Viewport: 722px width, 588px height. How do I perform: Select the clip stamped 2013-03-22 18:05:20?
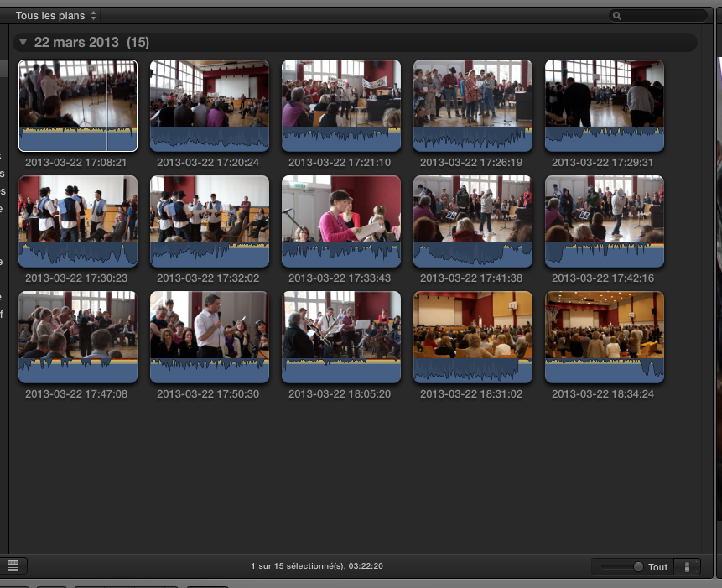[340, 337]
